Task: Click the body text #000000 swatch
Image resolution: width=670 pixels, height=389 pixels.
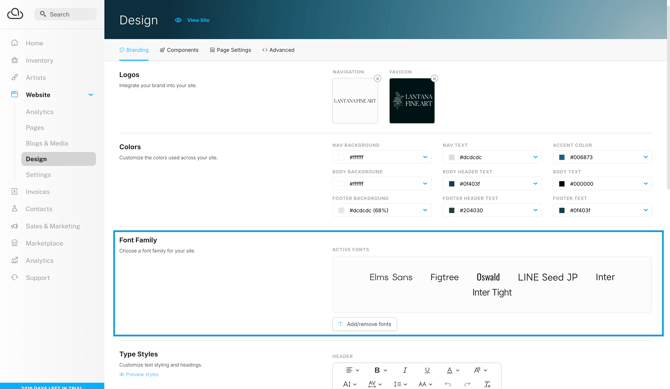Action: click(x=562, y=184)
